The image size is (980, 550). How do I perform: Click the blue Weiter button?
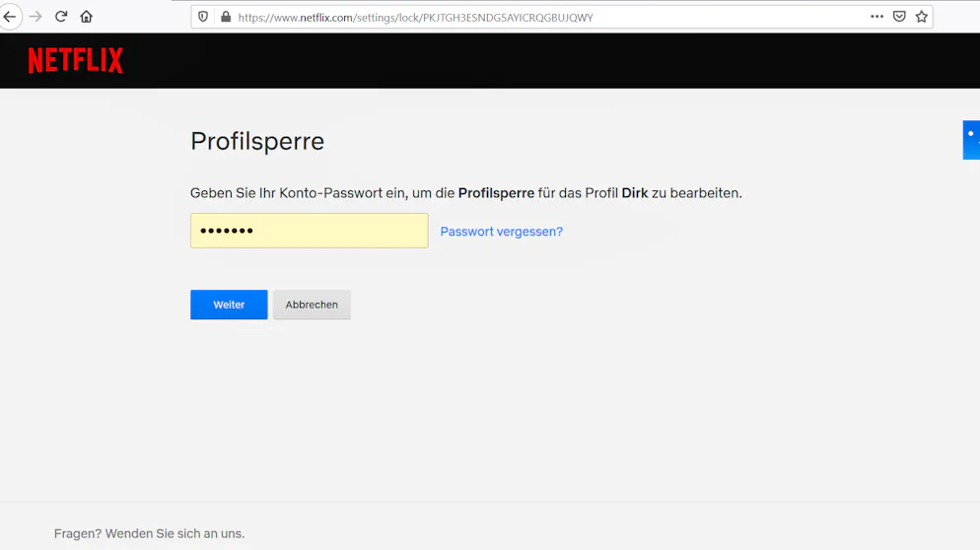(229, 305)
